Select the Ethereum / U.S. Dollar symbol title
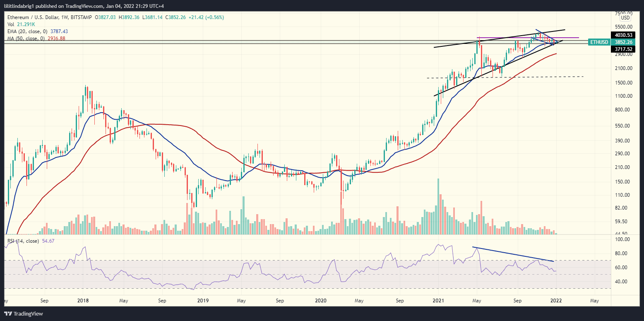This screenshot has height=321, width=644. coord(33,17)
